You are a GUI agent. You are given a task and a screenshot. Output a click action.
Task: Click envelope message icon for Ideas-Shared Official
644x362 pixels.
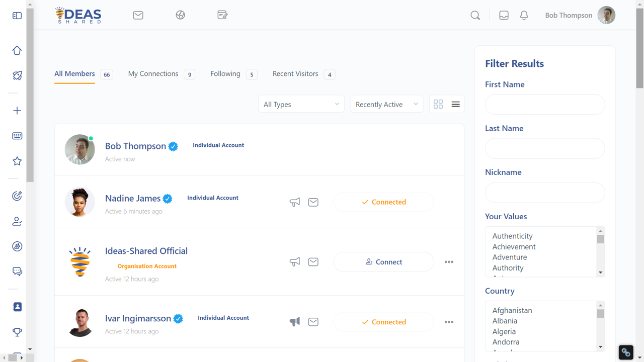[x=313, y=262]
